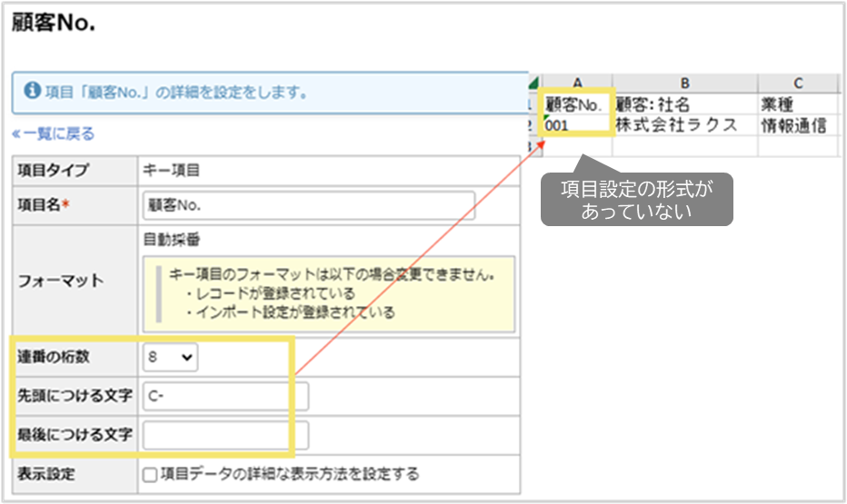Enable 項目データの詳細な表示方法を設定する checkbox
Viewport: 847px width, 504px height.
pos(150,474)
